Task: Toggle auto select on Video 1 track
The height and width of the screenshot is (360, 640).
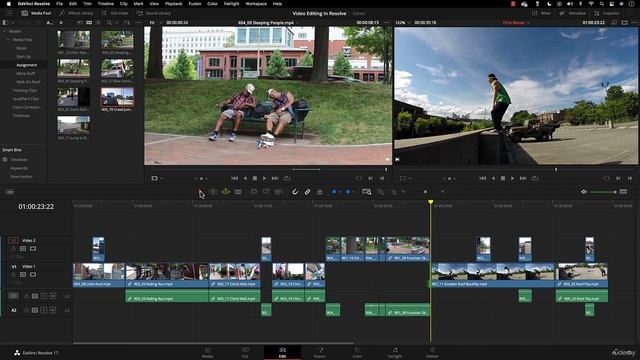Action: coord(23,275)
